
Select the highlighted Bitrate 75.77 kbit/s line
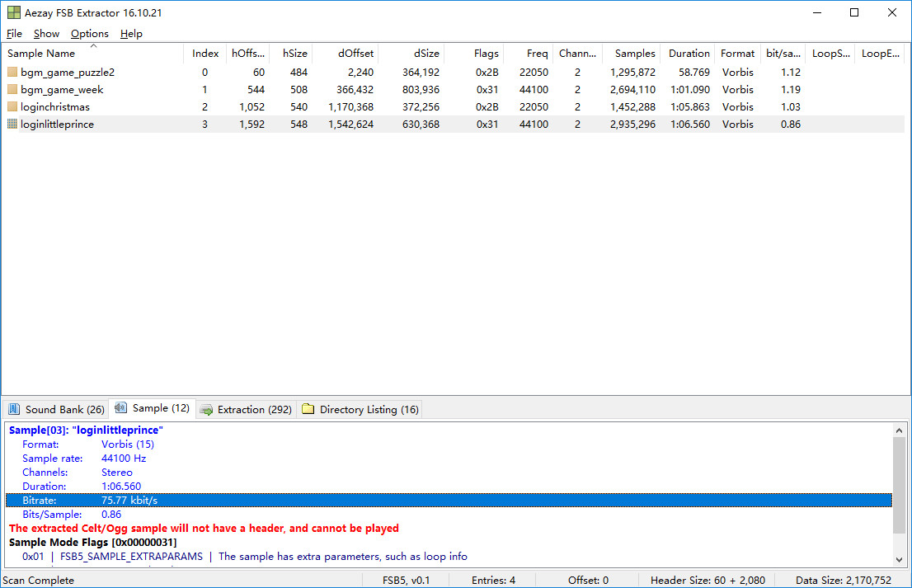[x=449, y=501]
